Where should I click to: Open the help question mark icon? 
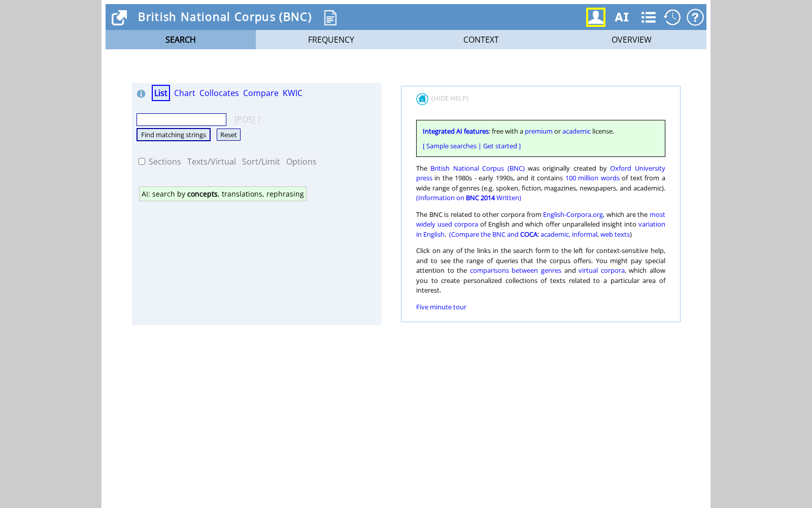click(695, 17)
